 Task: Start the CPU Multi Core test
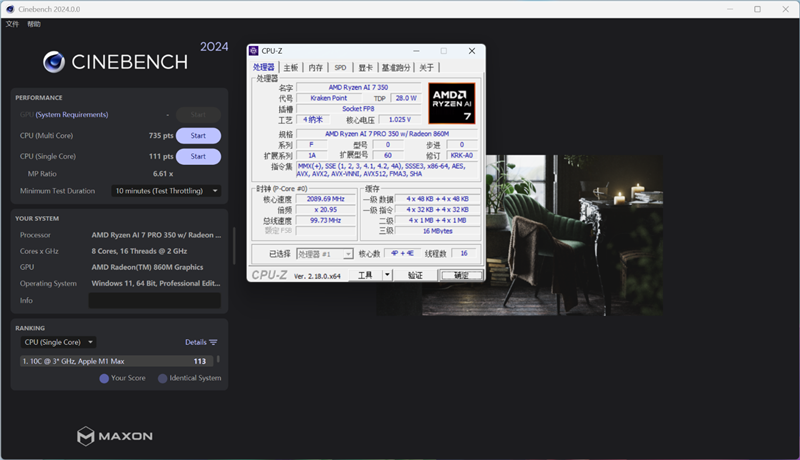point(198,136)
